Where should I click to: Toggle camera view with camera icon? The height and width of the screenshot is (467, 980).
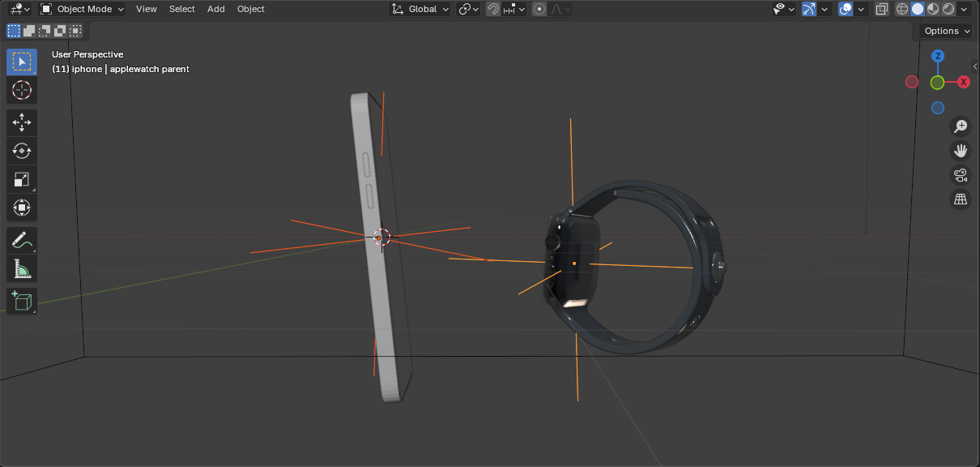(961, 175)
